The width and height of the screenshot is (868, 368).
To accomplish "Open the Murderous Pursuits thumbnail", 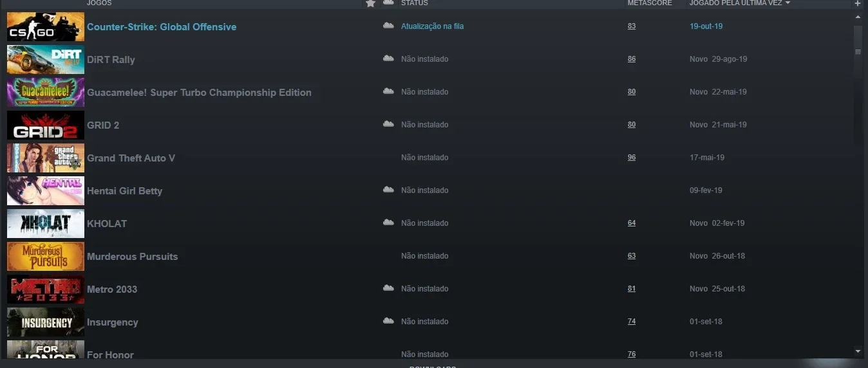I will [46, 256].
